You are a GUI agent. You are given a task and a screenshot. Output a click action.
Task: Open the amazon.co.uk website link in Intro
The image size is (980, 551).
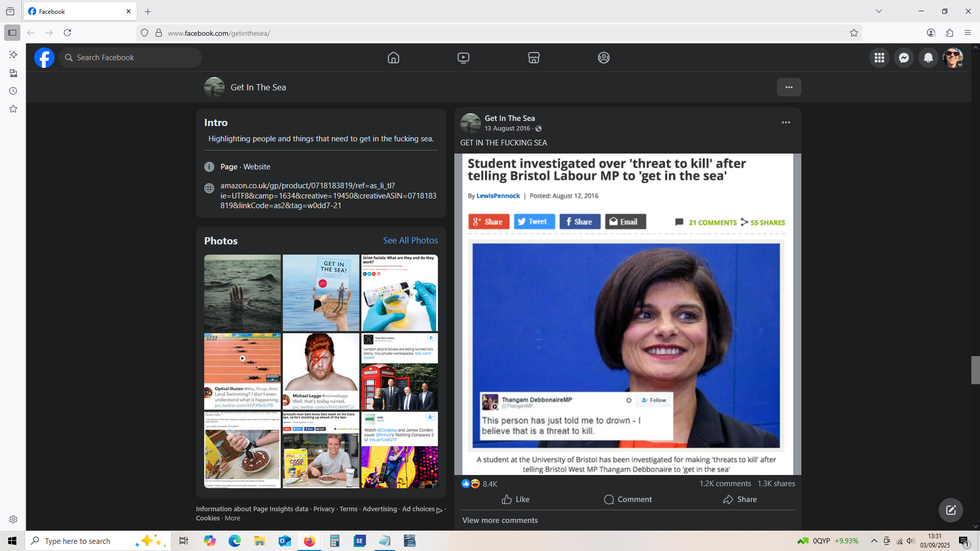(x=328, y=195)
